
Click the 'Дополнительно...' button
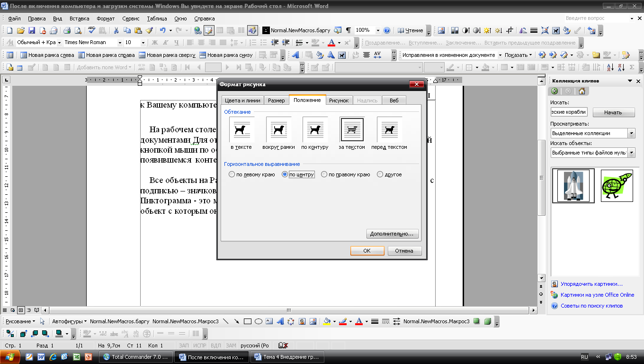pyautogui.click(x=393, y=234)
